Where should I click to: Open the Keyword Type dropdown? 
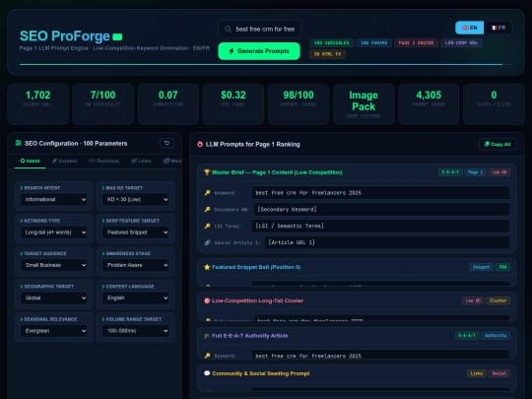tap(53, 233)
